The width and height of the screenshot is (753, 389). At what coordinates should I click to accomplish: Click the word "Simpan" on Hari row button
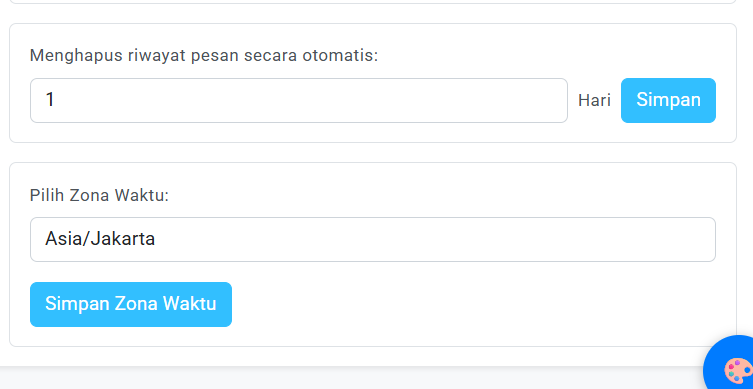coord(668,100)
